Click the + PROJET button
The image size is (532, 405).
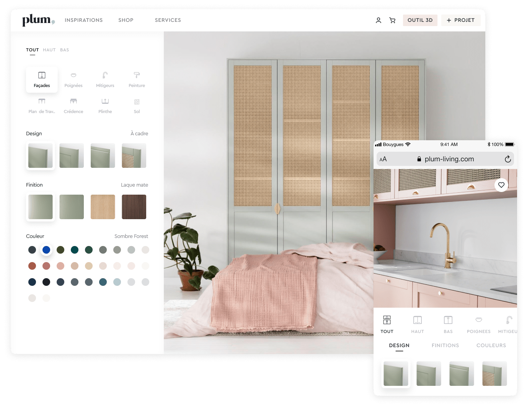pos(461,20)
